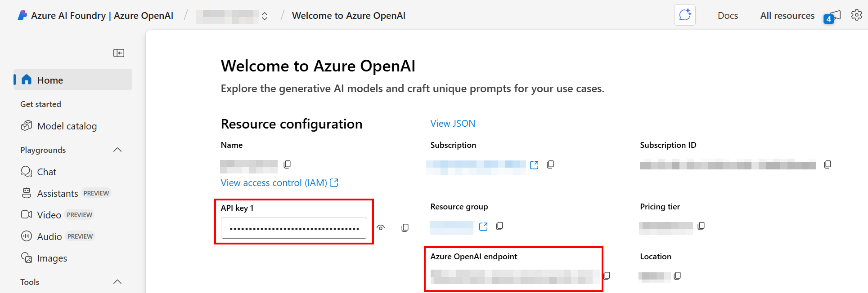Image resolution: width=868 pixels, height=293 pixels.
Task: Copy the Pricing tier value
Action: click(x=701, y=226)
